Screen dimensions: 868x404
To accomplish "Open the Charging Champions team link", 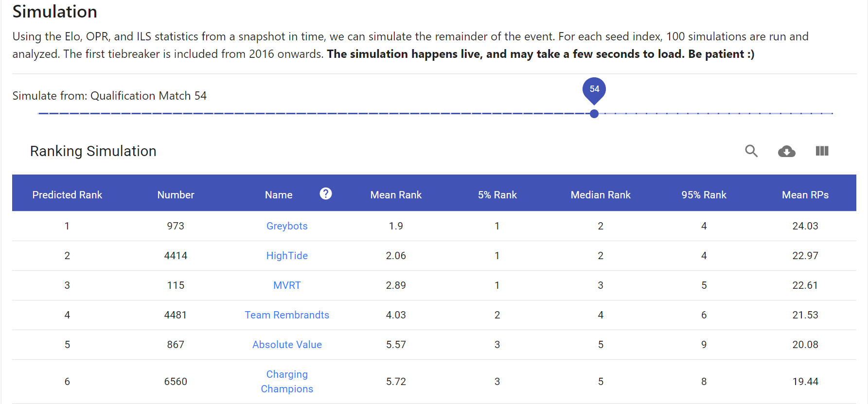I will click(287, 382).
